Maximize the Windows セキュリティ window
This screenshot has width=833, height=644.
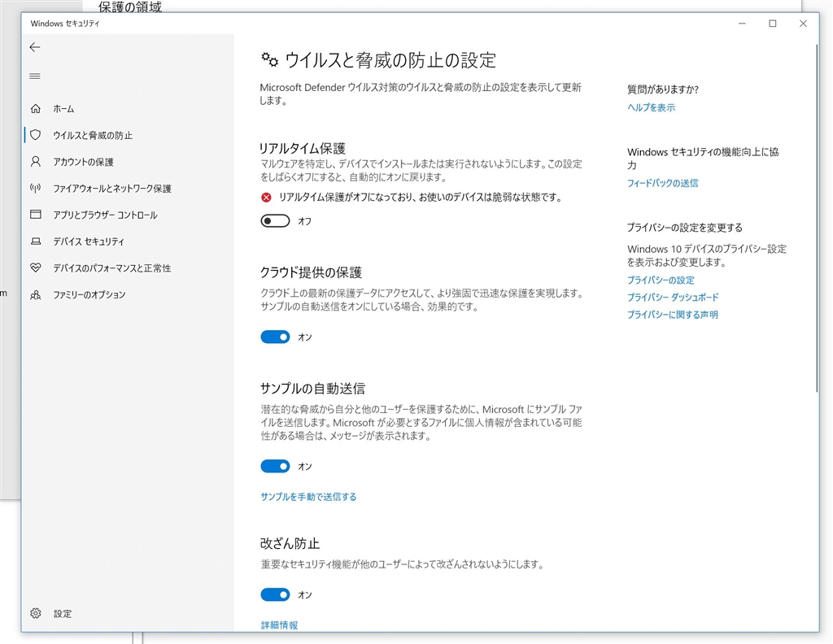(773, 24)
